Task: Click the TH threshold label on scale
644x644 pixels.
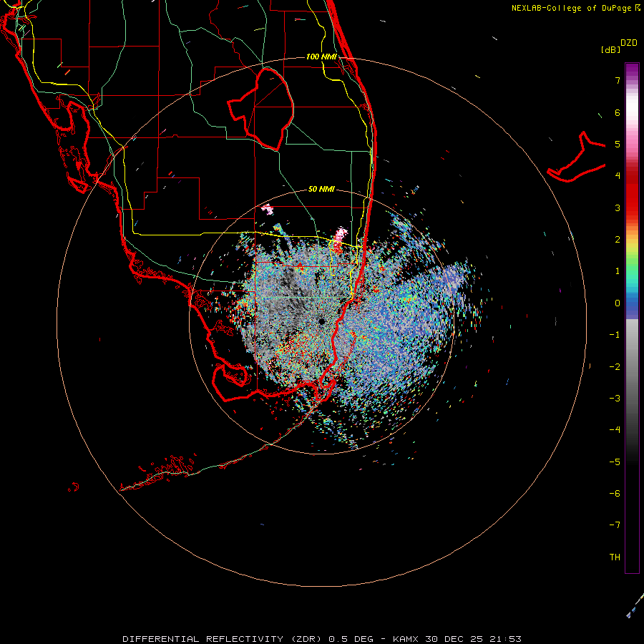Action: [x=615, y=557]
